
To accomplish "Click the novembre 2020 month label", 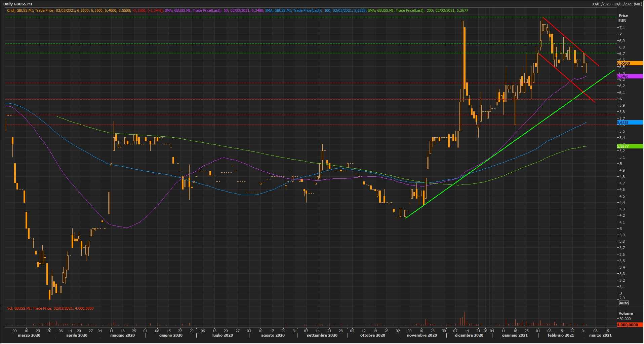I will coord(422,335).
